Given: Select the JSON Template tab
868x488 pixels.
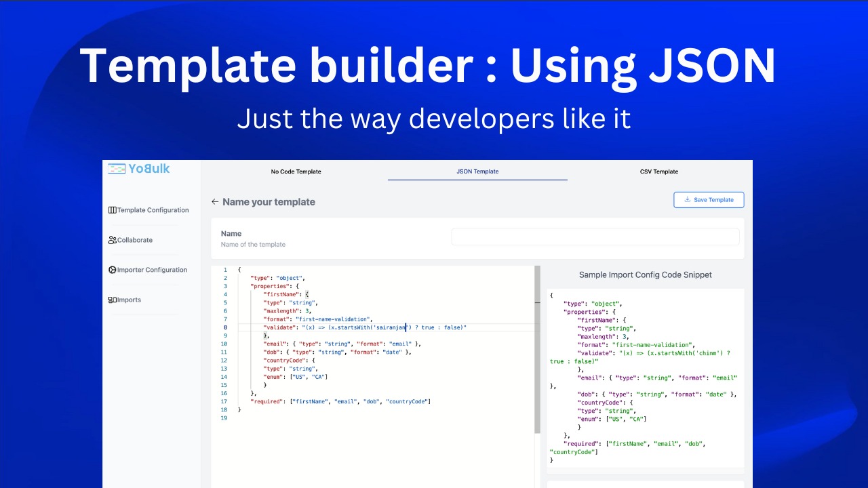Looking at the screenshot, I should coord(477,171).
